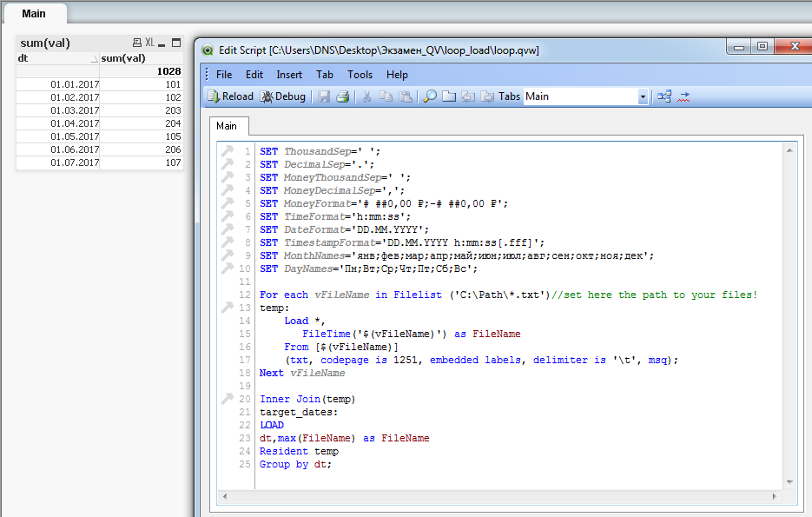Open the Tools menu

360,75
